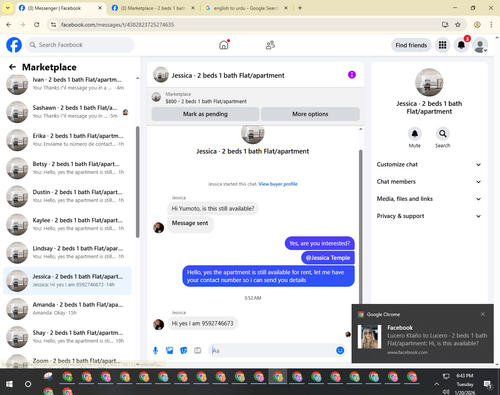The width and height of the screenshot is (500, 395).
Task: Go back using the Marketplace arrow
Action: (12, 67)
